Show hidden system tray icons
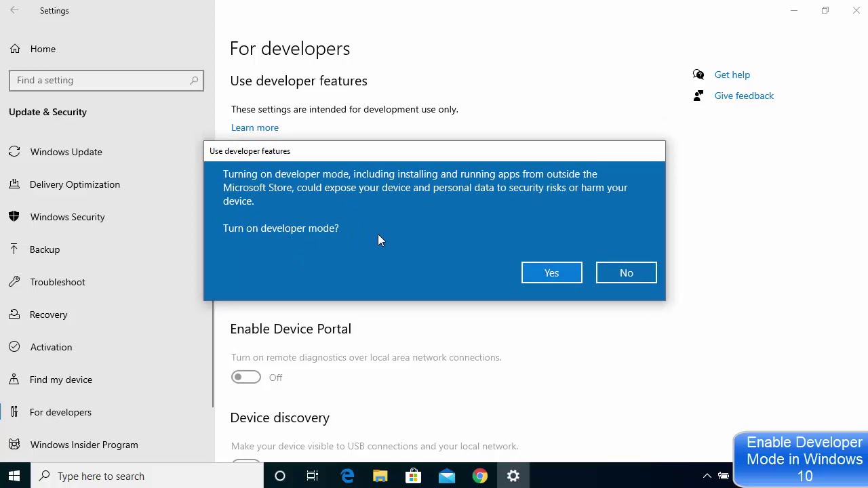Image resolution: width=868 pixels, height=488 pixels. (x=707, y=476)
